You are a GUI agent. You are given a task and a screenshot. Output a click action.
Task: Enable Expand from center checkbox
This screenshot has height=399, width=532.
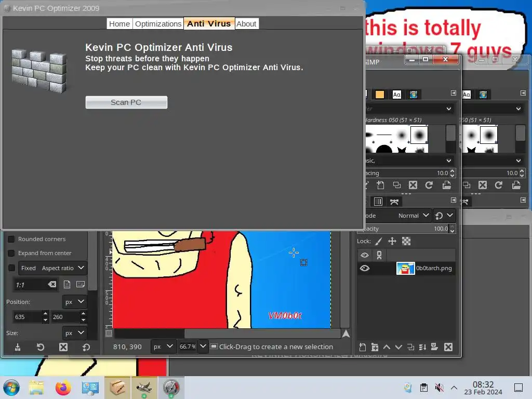coord(11,253)
